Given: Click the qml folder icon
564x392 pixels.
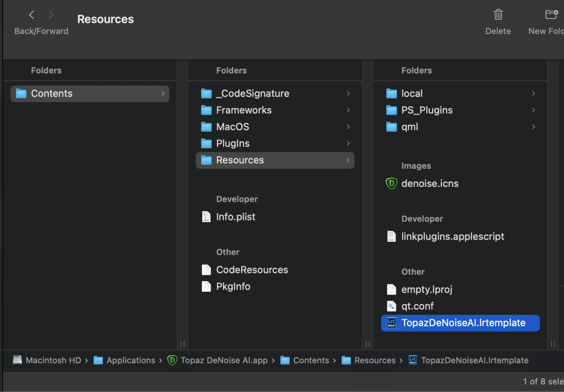Looking at the screenshot, I should click(x=392, y=127).
